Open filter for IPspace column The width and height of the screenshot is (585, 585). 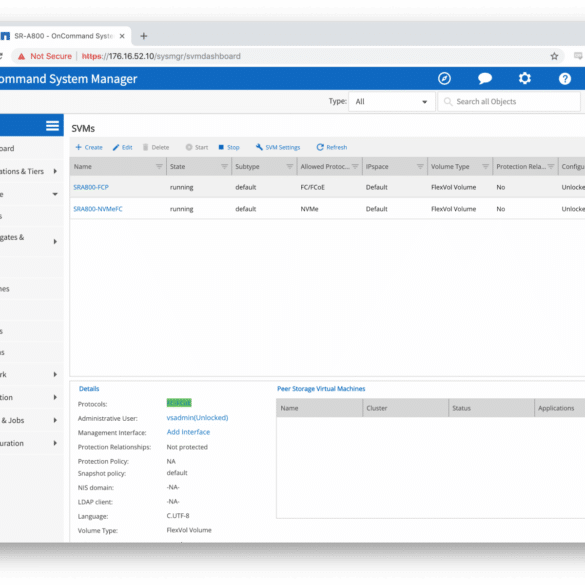420,166
